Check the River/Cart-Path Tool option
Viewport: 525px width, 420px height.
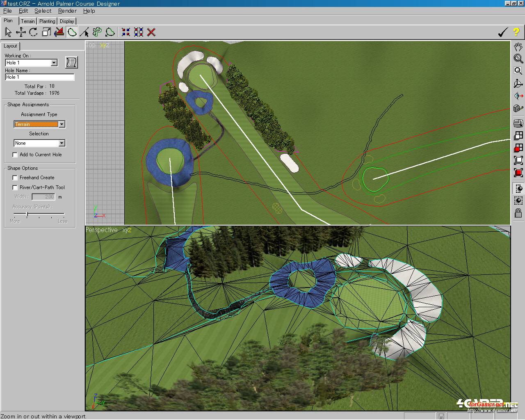pos(15,187)
